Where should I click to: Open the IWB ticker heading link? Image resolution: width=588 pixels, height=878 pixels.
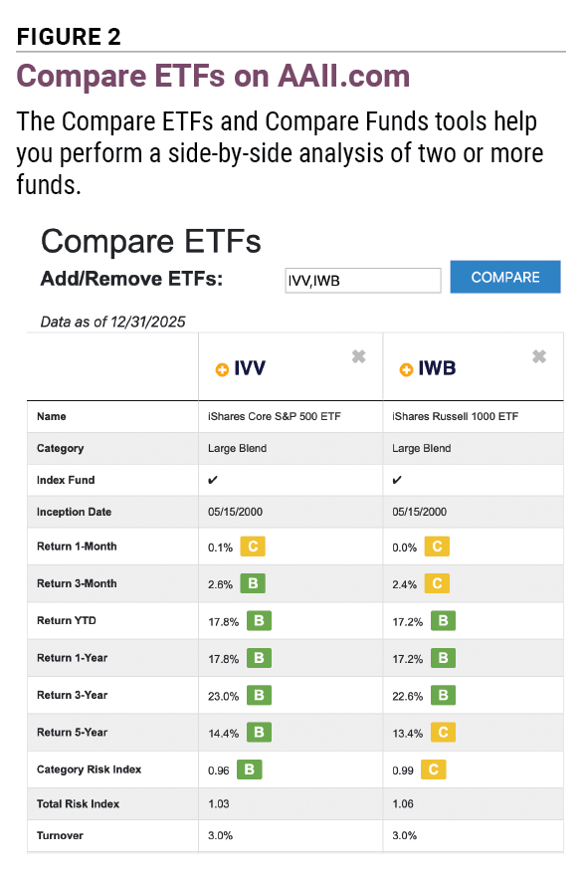[x=437, y=368]
